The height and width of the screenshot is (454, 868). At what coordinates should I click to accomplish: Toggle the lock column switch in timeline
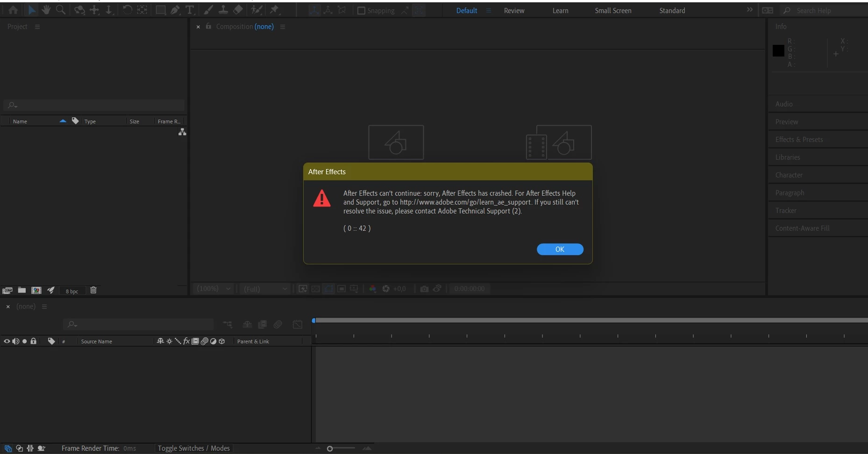[33, 341]
